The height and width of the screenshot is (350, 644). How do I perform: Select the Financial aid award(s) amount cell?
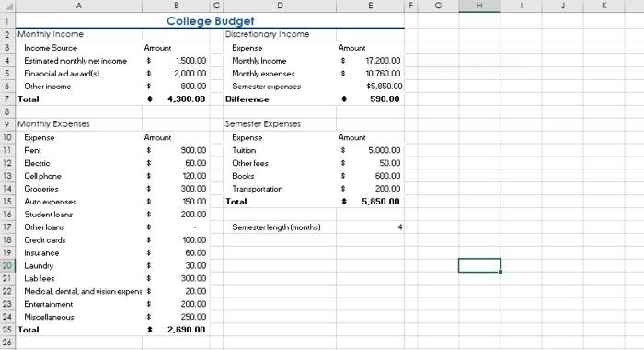(x=176, y=73)
